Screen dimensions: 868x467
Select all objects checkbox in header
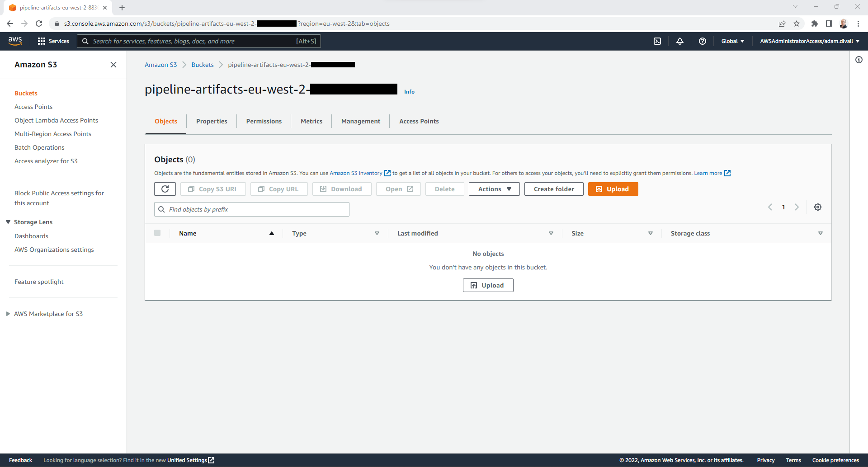pyautogui.click(x=157, y=233)
